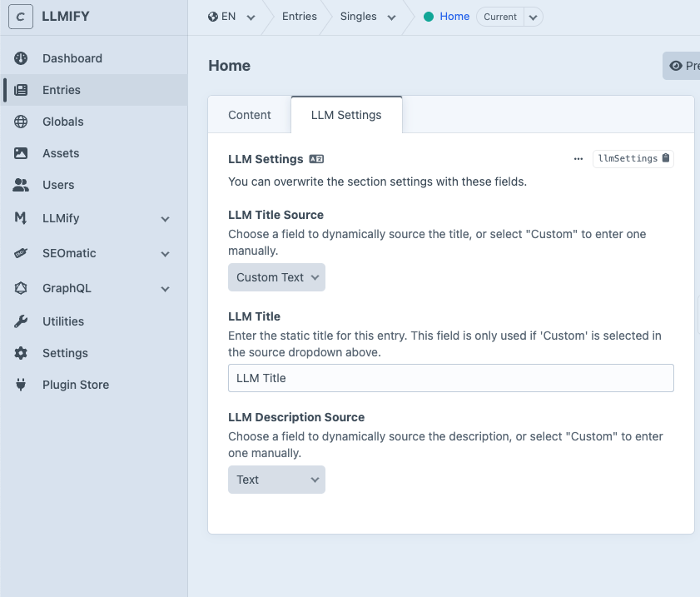Expand the LLMify sidebar submenu
Screen dimensions: 700x597
click(x=165, y=219)
